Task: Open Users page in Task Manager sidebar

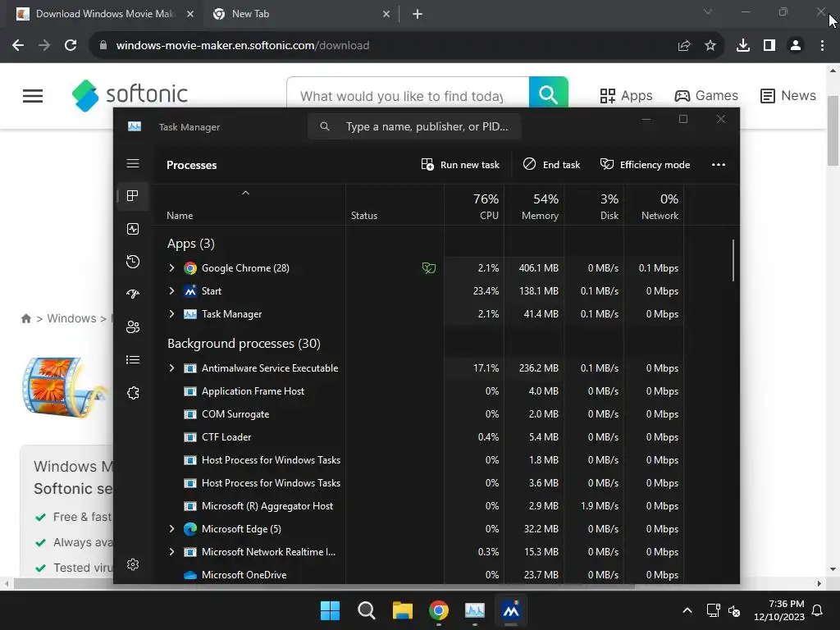Action: [133, 326]
